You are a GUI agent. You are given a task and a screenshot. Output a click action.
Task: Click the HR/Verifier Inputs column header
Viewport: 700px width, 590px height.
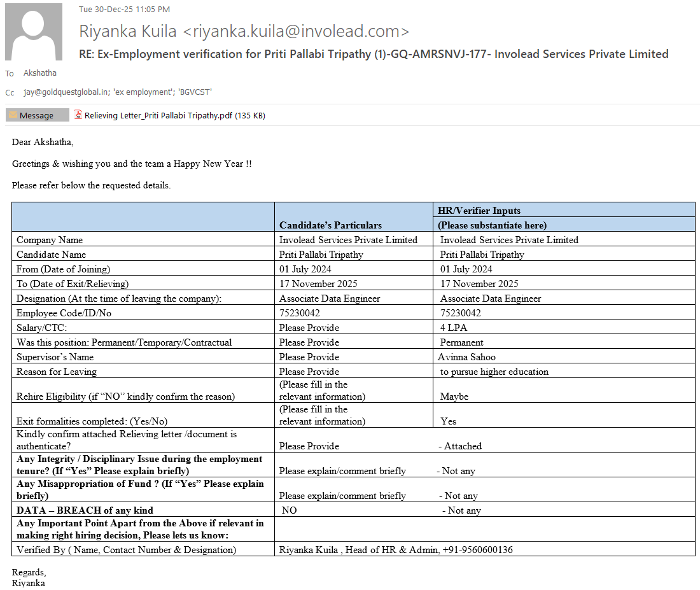coord(479,210)
